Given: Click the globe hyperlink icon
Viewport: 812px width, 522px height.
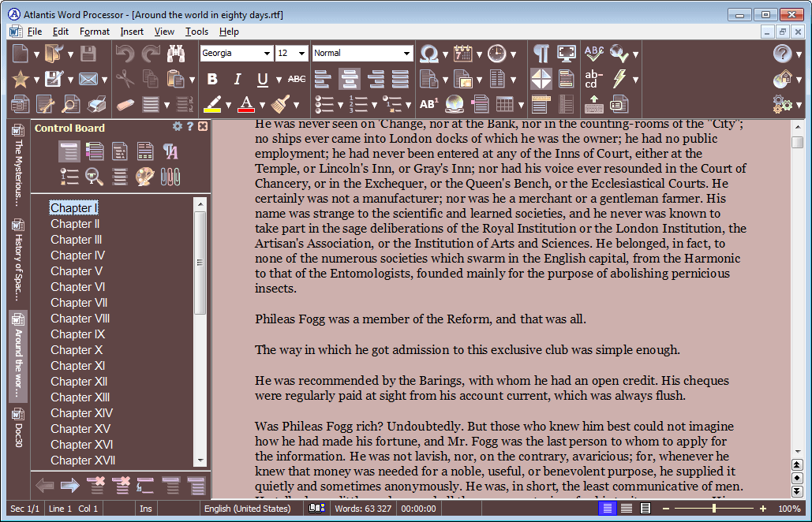Looking at the screenshot, I should 455,104.
